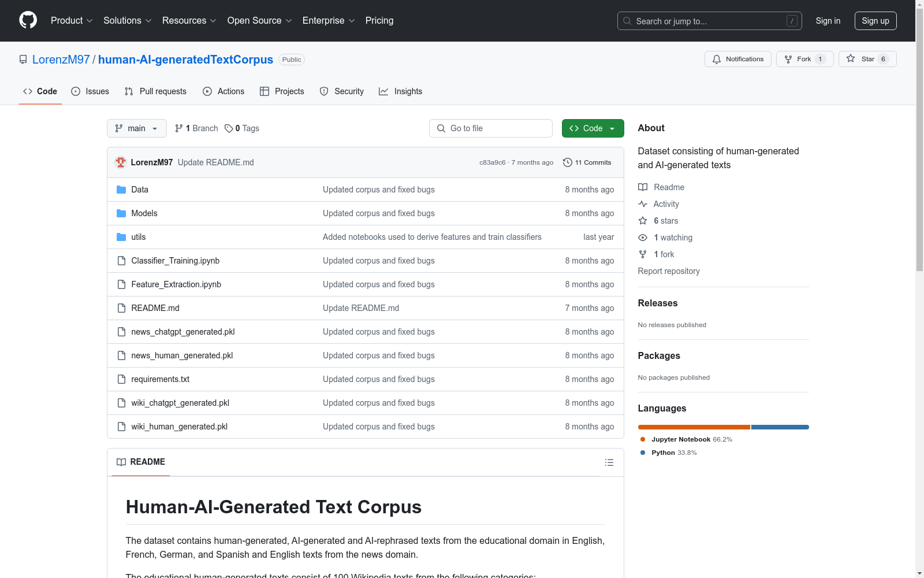Click the branch icon beside 1 Branch
The height and width of the screenshot is (578, 924).
[179, 128]
